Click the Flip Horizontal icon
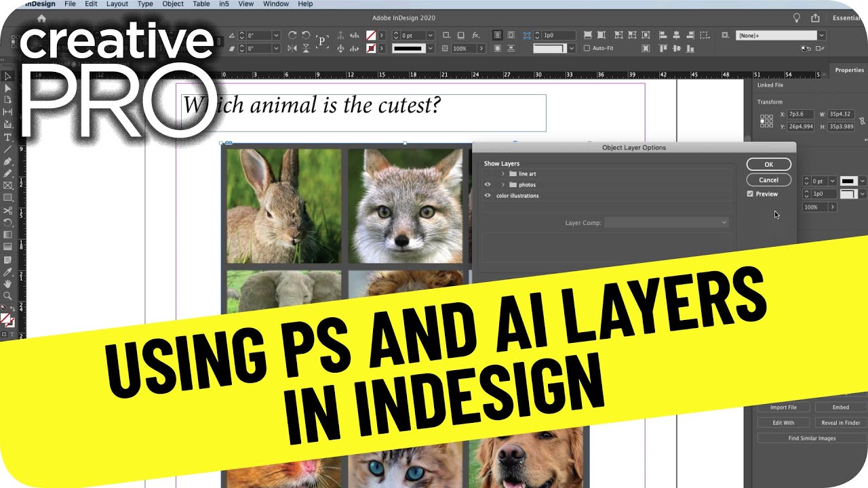Viewport: 868px width, 488px height. pyautogui.click(x=292, y=49)
